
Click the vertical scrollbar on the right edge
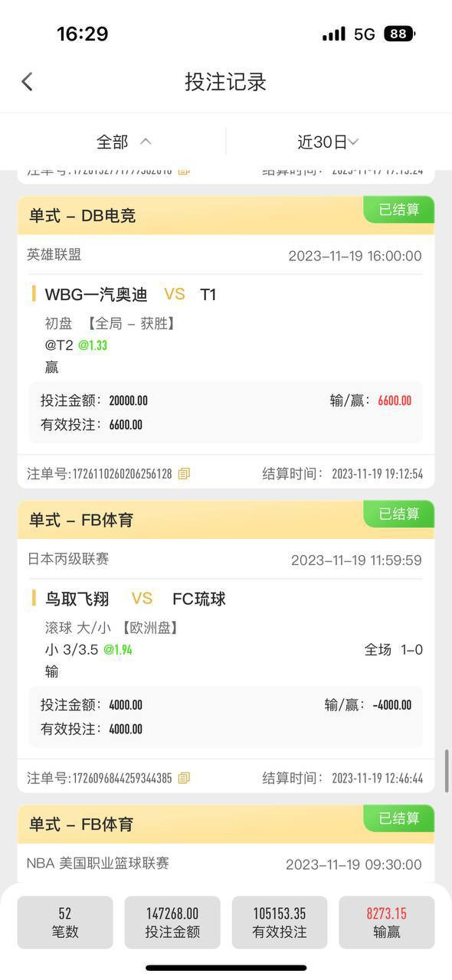pos(447,771)
